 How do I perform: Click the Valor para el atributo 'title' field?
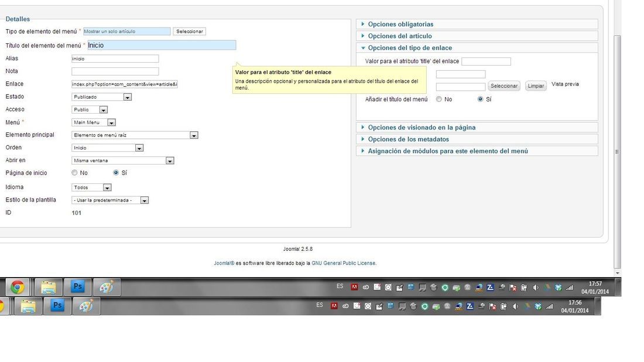[x=487, y=62]
